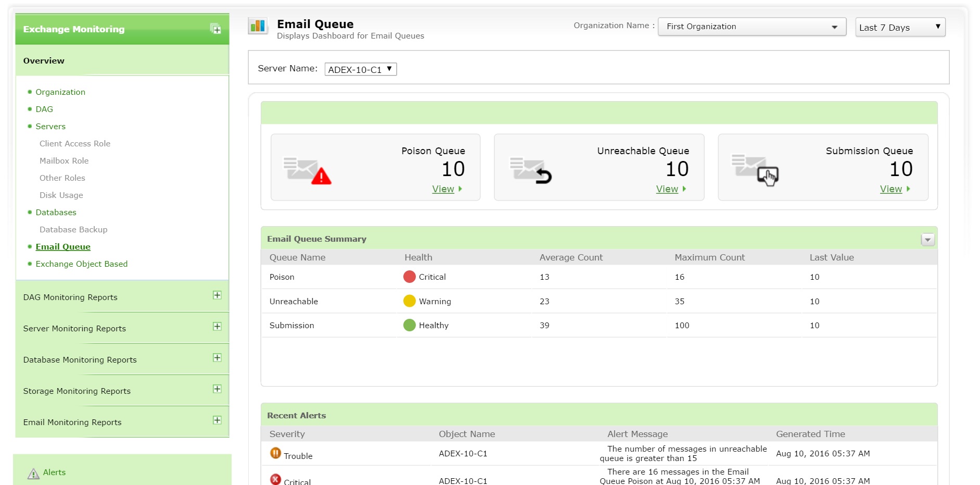980x485 pixels.
Task: Expand Storage Monitoring Reports section
Action: click(x=217, y=389)
